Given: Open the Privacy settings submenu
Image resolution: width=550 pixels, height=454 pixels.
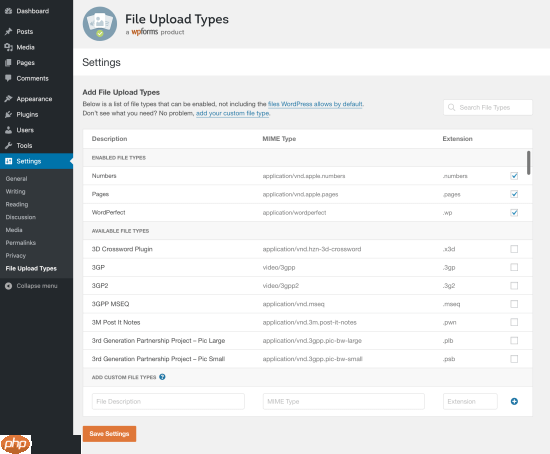Looking at the screenshot, I should click(x=16, y=255).
